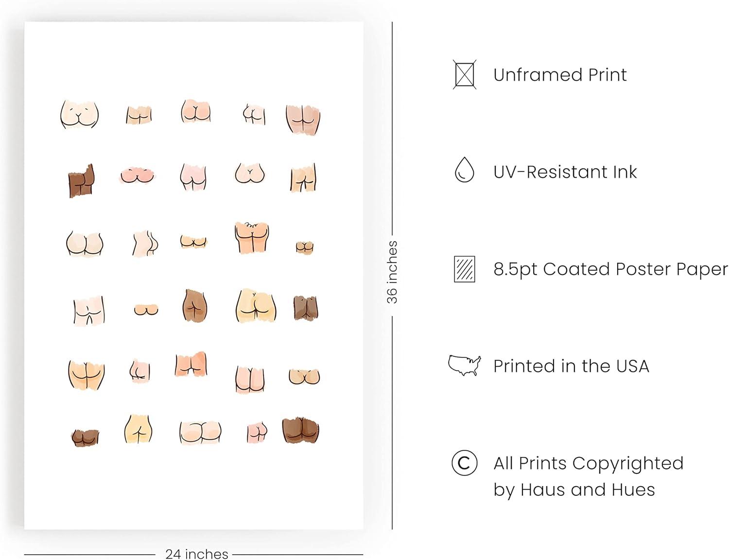729x560 pixels.
Task: Select the first illustration in the poster's top row
Action: click(x=79, y=114)
